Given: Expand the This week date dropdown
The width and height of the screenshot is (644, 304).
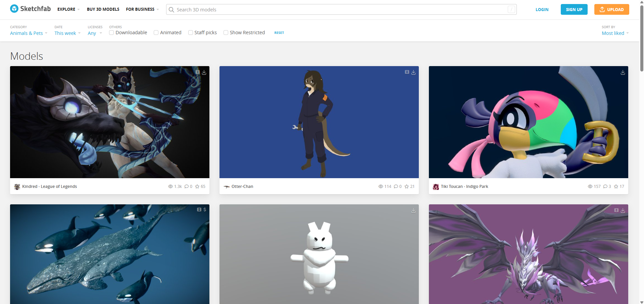Looking at the screenshot, I should point(67,33).
